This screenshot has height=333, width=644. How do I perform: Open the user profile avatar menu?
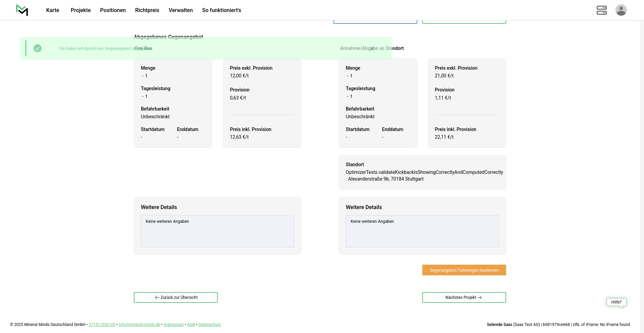(621, 10)
